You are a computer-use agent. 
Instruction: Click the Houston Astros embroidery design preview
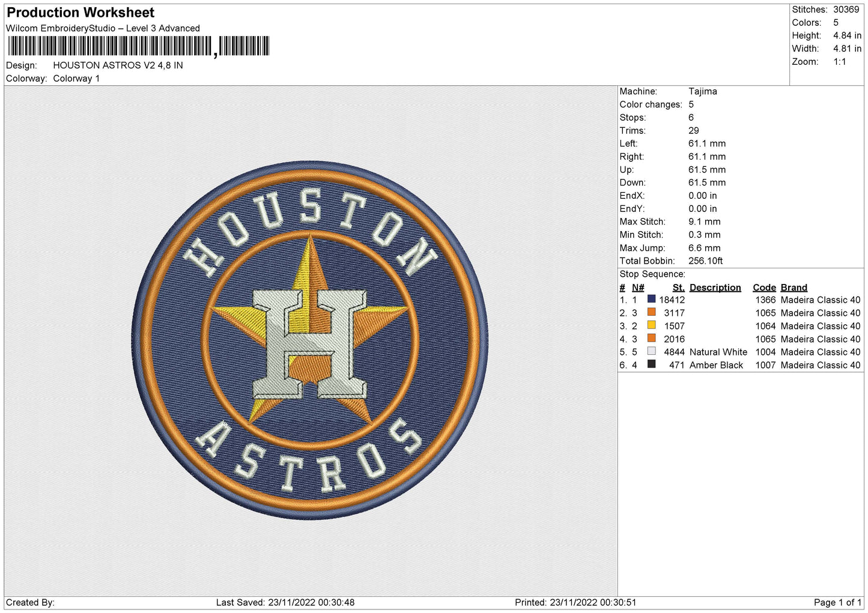coord(310,340)
